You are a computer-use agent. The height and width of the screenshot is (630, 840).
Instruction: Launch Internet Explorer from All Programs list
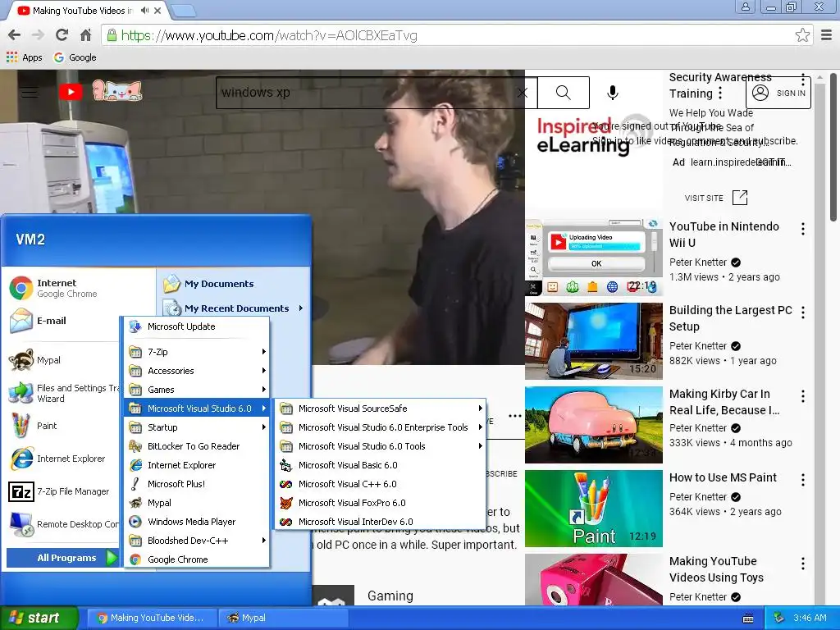197,465
